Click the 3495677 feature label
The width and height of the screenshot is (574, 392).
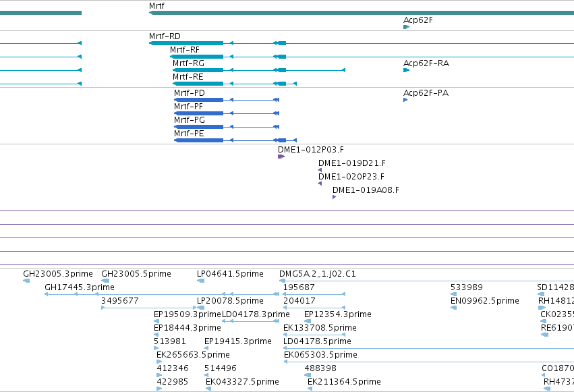(120, 301)
